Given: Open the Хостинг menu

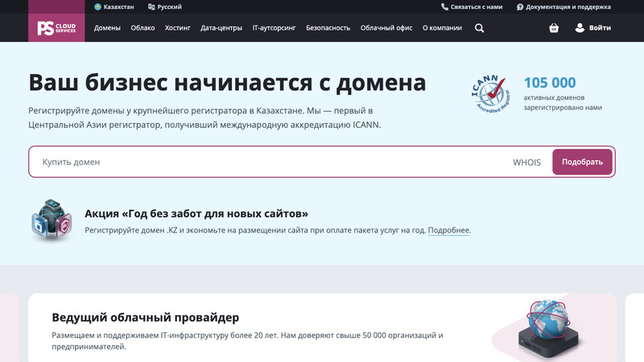Looking at the screenshot, I should [x=177, y=28].
